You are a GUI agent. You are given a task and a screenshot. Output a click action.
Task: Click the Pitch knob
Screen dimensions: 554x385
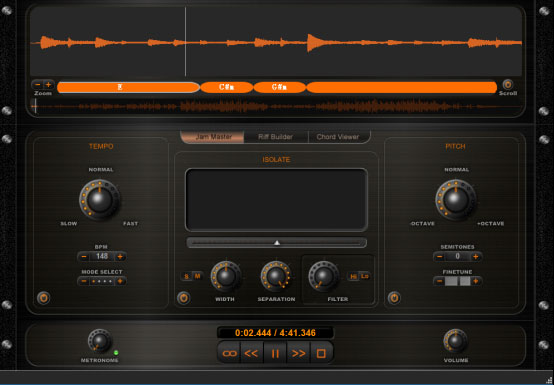[456, 200]
